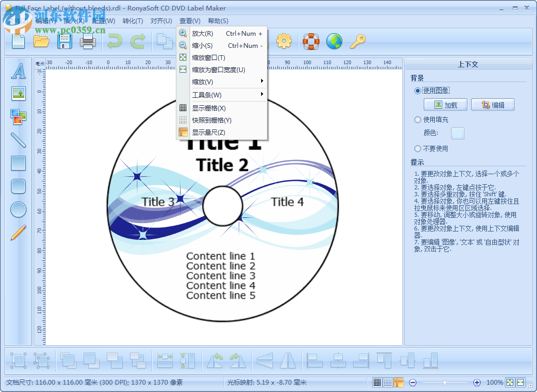Select the Insert Image tool
The height and width of the screenshot is (392, 537).
(x=18, y=93)
